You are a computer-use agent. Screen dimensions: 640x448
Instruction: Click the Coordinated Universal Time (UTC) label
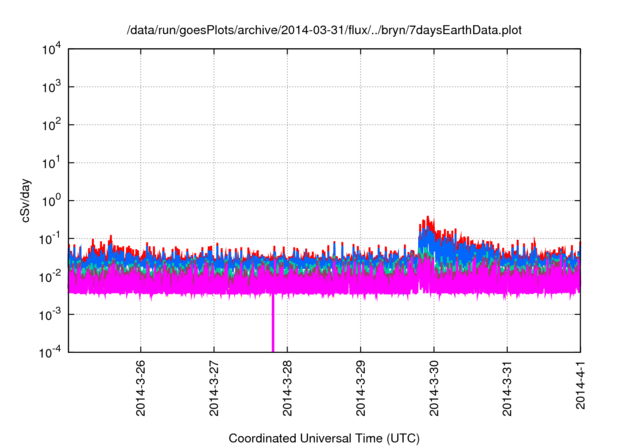coord(324,439)
